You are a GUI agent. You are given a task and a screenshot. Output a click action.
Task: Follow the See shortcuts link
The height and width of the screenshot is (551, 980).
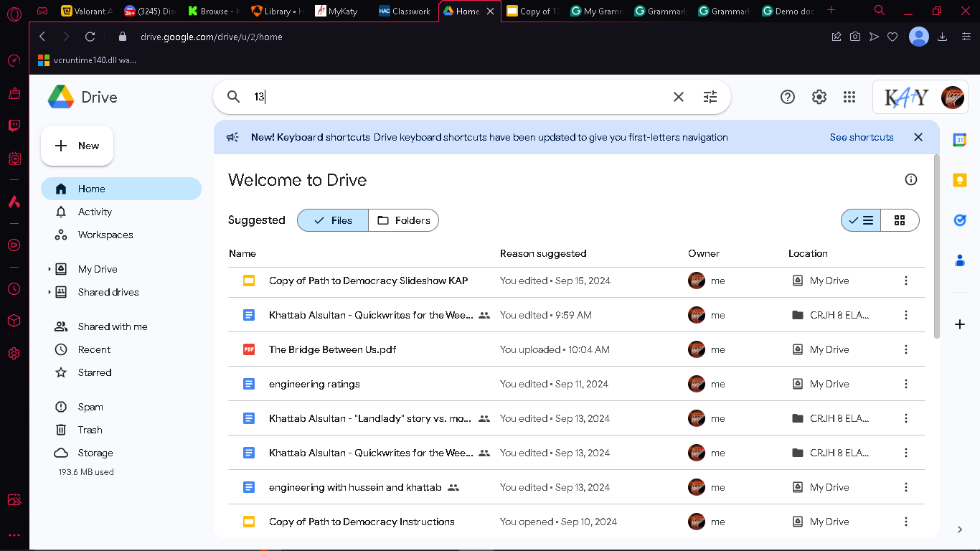tap(862, 137)
